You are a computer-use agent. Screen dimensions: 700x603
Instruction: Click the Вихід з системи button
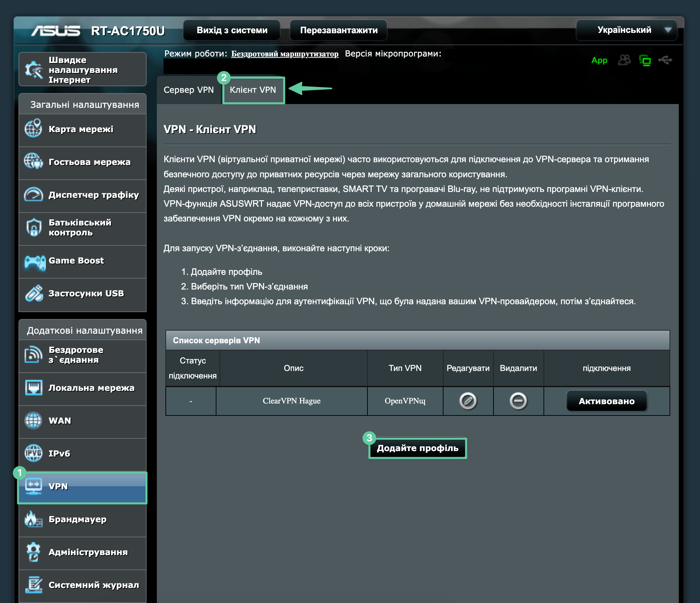pyautogui.click(x=232, y=30)
